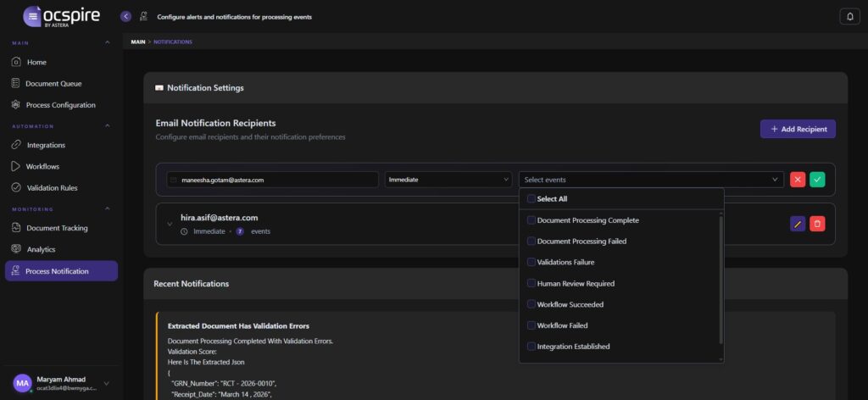868x400 pixels.
Task: Click the Integrations link icon
Action: click(x=16, y=145)
